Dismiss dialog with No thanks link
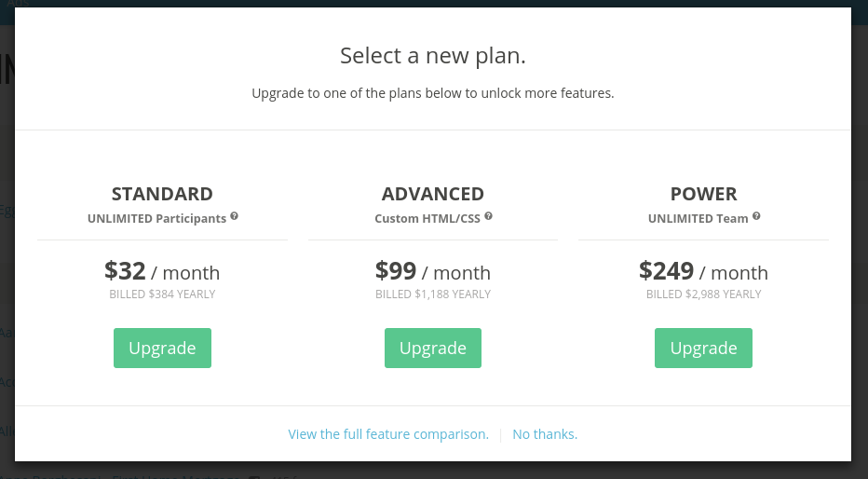Screen dimensions: 868x479 545,434
